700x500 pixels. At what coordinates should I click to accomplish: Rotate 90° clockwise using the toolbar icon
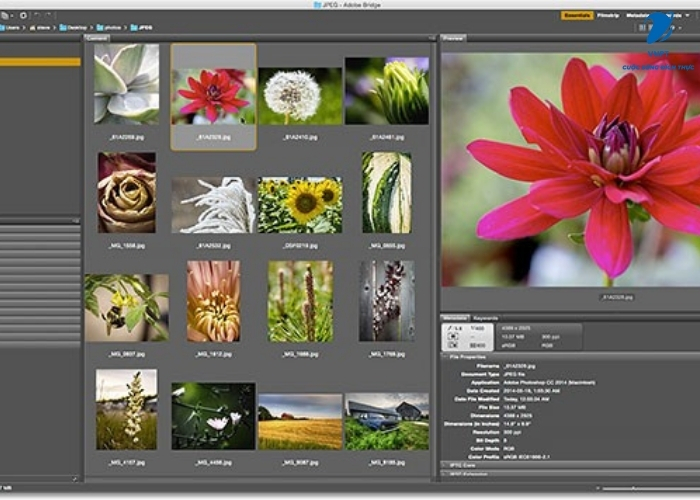coord(49,16)
